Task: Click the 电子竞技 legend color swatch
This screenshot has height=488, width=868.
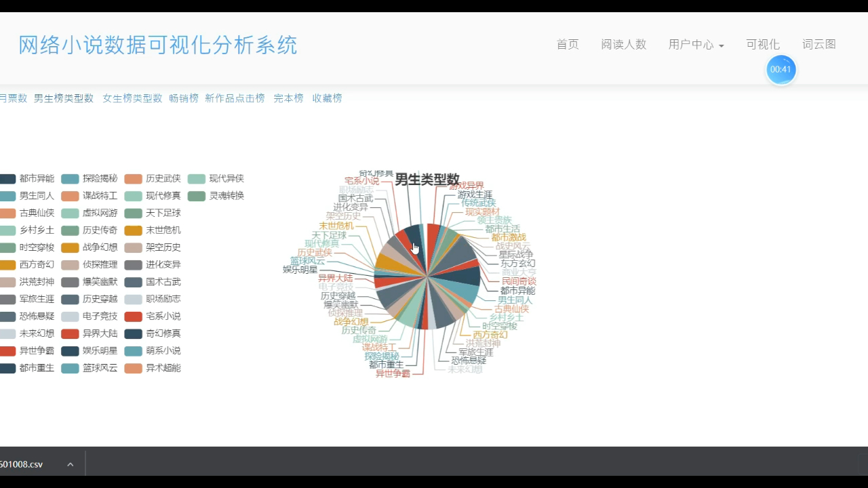Action: [70, 317]
